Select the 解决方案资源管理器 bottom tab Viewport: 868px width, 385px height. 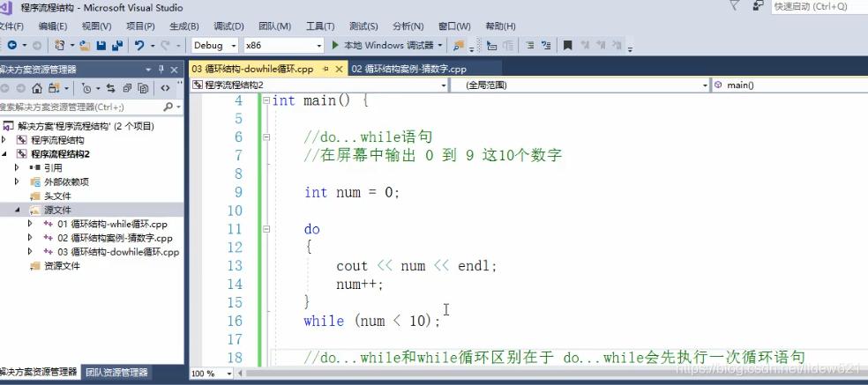38,373
